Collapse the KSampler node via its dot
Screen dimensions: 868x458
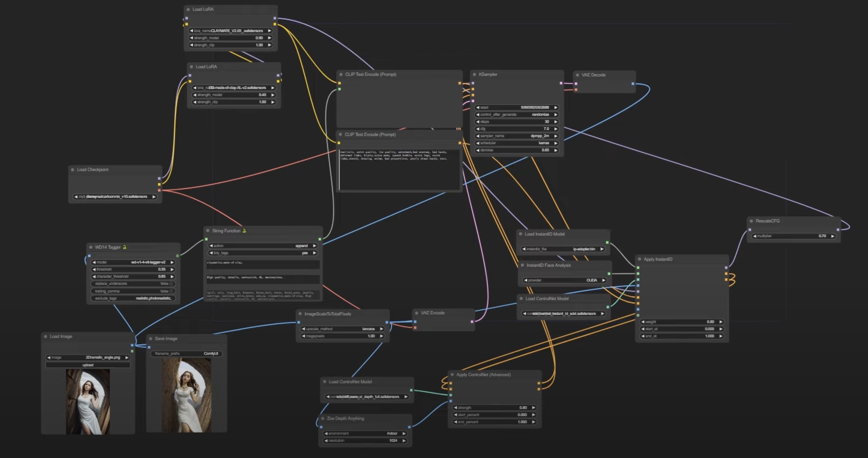click(x=474, y=74)
